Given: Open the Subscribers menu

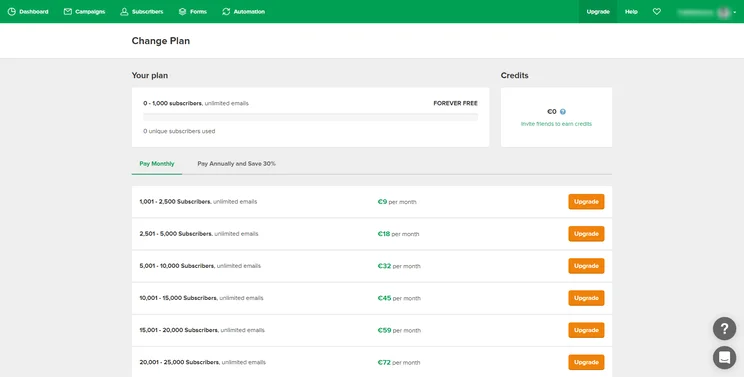Looking at the screenshot, I should [142, 11].
